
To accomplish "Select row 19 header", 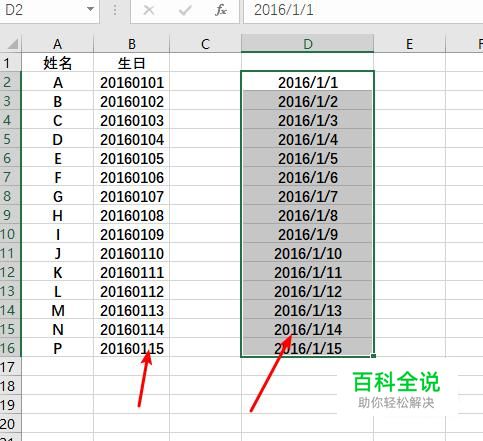I will coord(11,405).
